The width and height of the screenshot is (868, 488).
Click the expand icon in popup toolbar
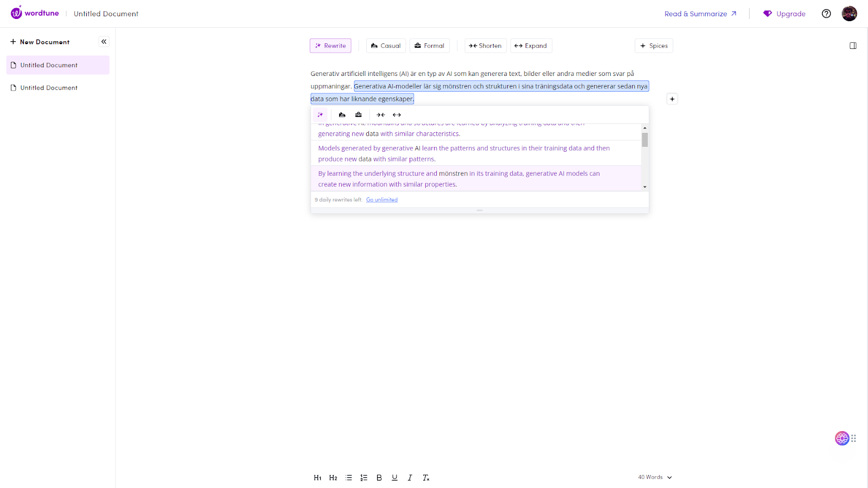tap(397, 115)
